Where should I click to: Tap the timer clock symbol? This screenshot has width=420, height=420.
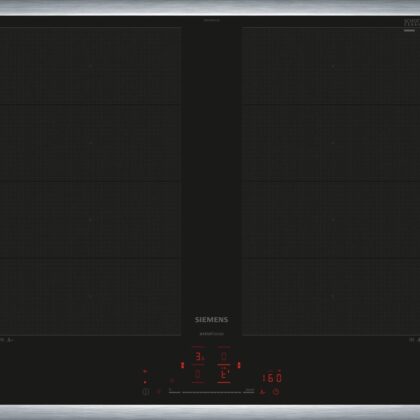click(x=276, y=391)
